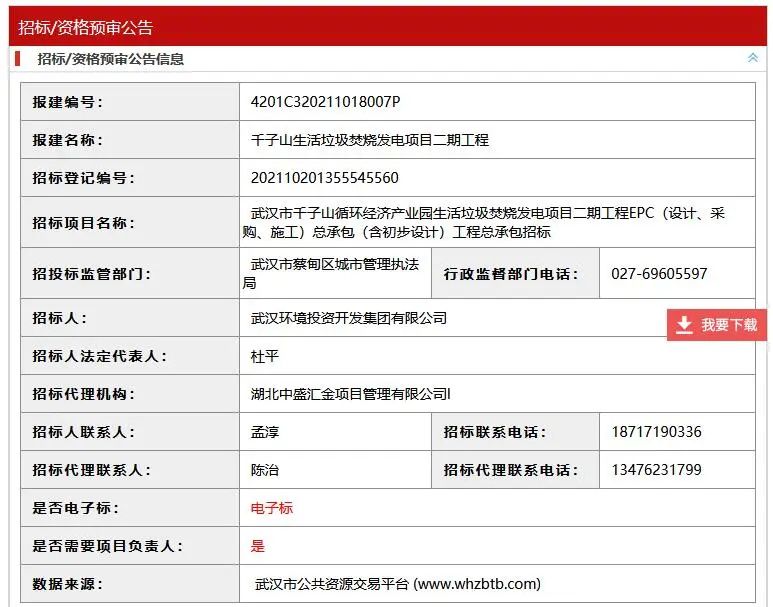Select 武汉市蔡甸区城市管理执法局 supervising department
The height and width of the screenshot is (607, 773).
[x=334, y=273]
